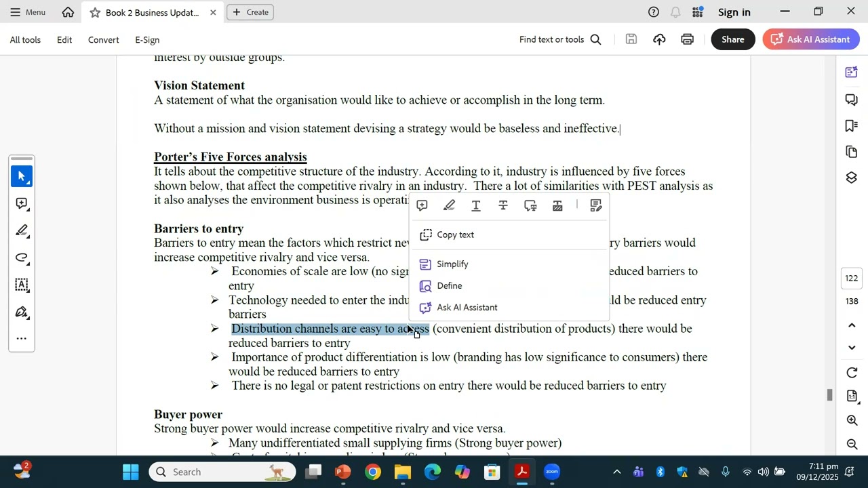This screenshot has height=488, width=868.
Task: Toggle Bluetooth tray icon
Action: (x=660, y=472)
